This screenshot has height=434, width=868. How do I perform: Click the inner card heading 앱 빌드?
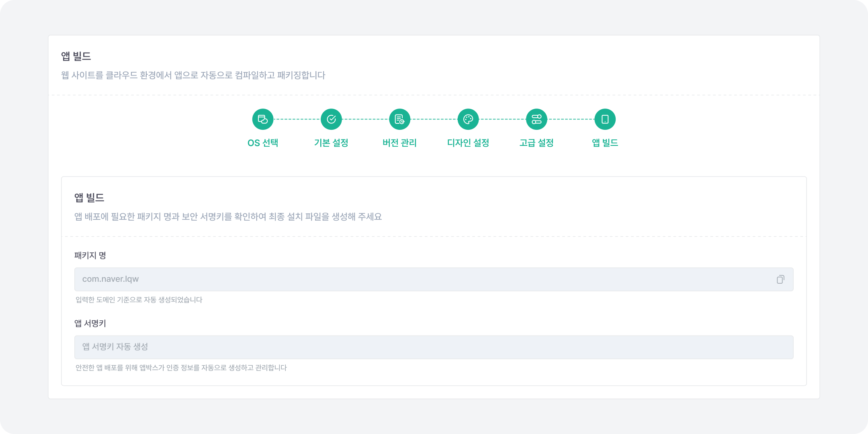pyautogui.click(x=89, y=198)
